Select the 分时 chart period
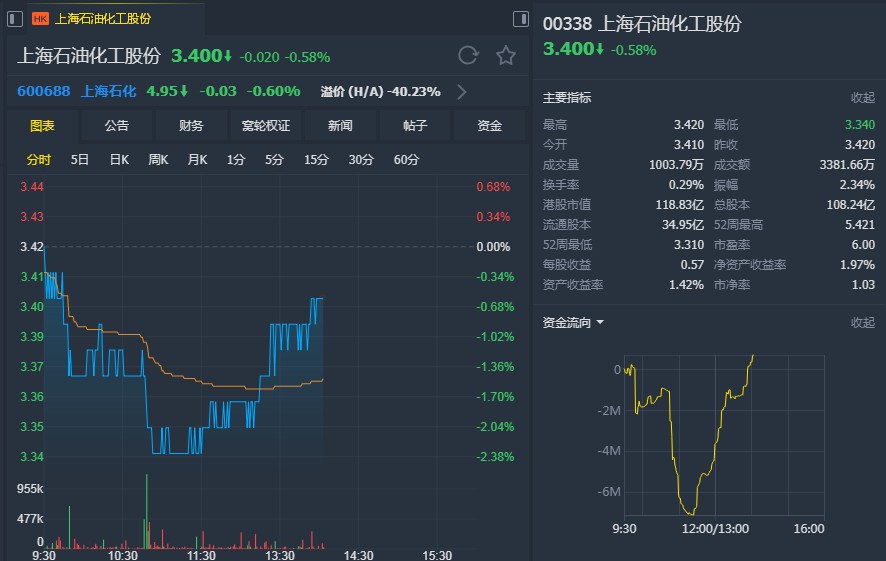Viewport: 886px width, 561px height. [x=38, y=160]
